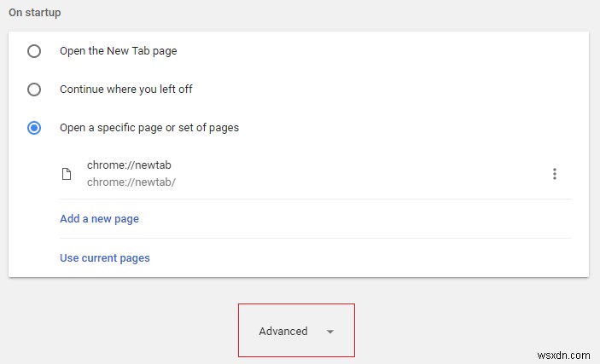Click the page document icon beside chrome://newtab
This screenshot has width=600, height=364.
click(x=67, y=174)
